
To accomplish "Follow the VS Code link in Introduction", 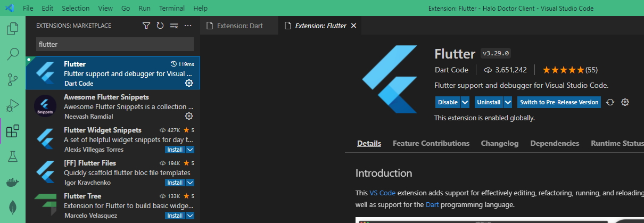I will [383, 193].
